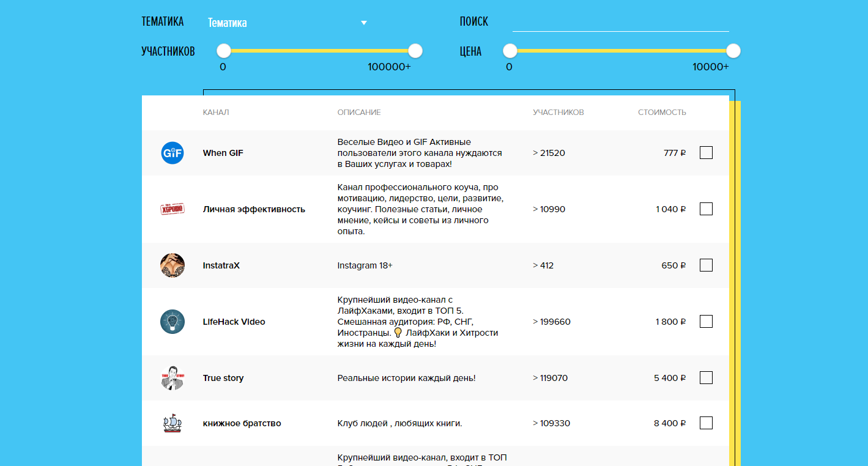Click the > 199660 participants value
The width and height of the screenshot is (868, 466).
[552, 322]
